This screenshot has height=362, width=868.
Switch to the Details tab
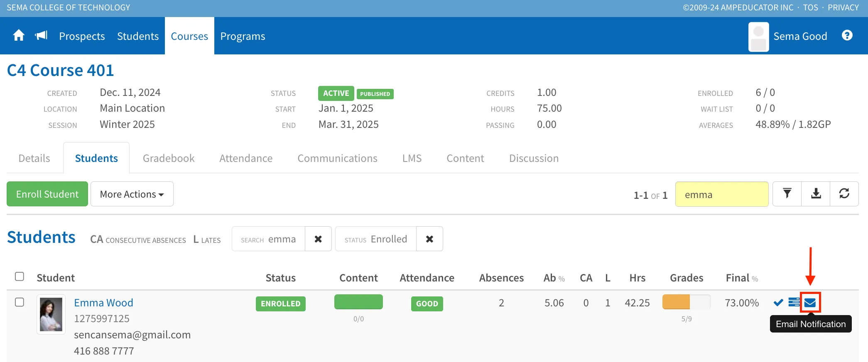[34, 158]
